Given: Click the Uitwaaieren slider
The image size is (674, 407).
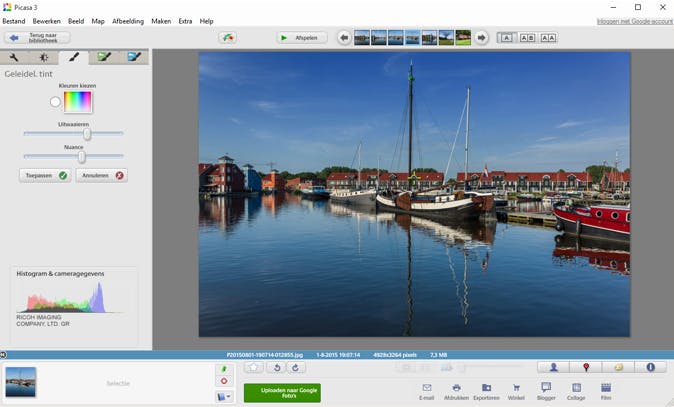Looking at the screenshot, I should [87, 133].
